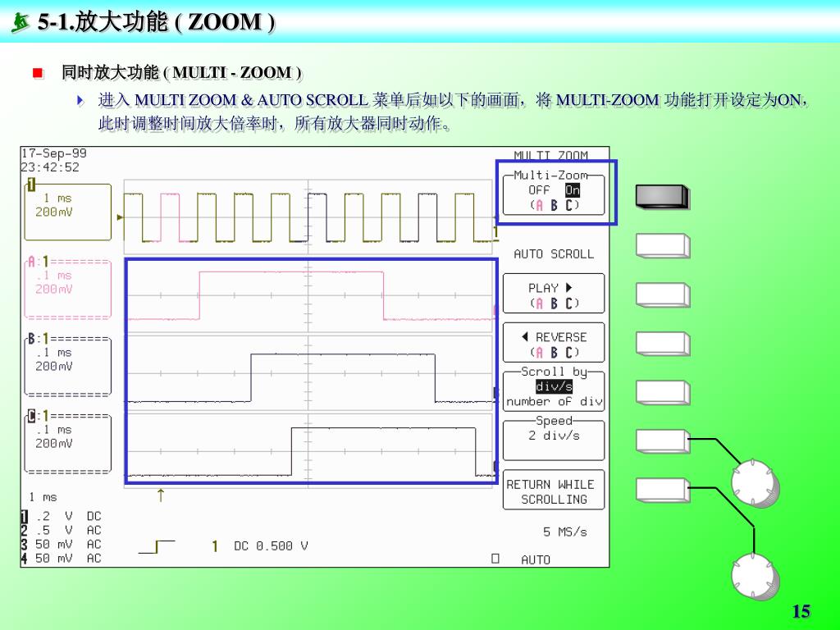Image resolution: width=840 pixels, height=630 pixels.
Task: Click the upper rotary knob linked to Speed
Action: [x=755, y=482]
